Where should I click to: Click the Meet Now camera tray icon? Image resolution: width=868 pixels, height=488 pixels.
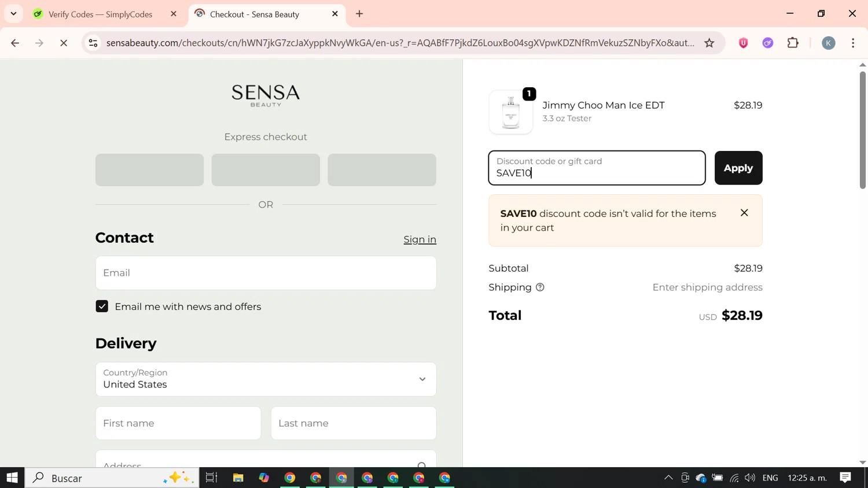pos(685,478)
